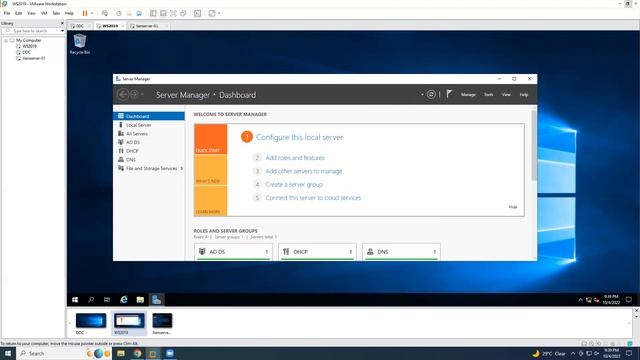Open the power options dropdown beside the pause button
Image resolution: width=640 pixels, height=360 pixels.
coord(92,13)
